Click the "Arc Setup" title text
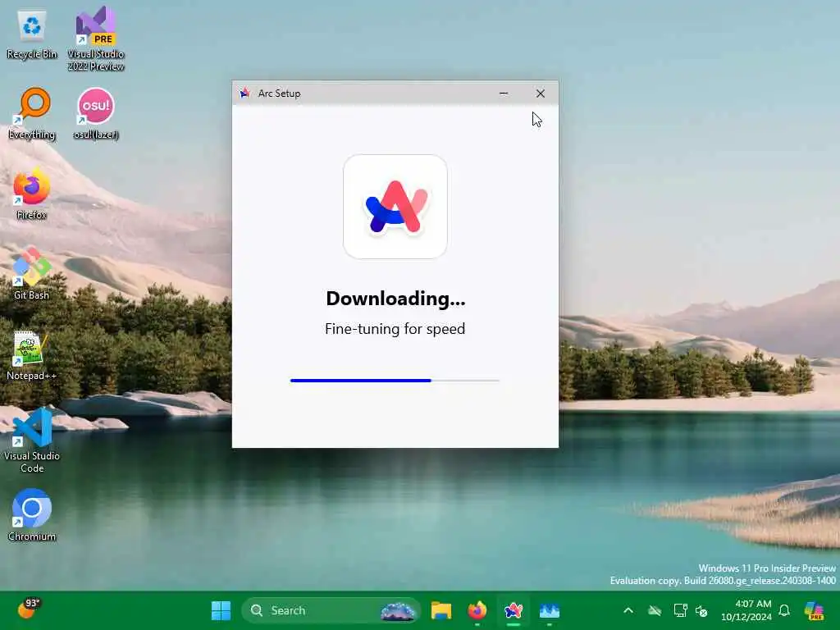Screen dimensions: 840x630 (x=279, y=94)
